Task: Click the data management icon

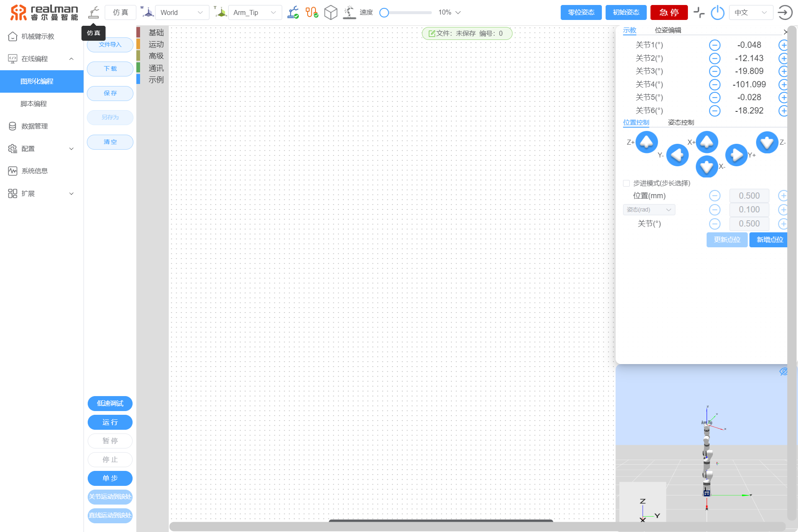Action: click(12, 126)
